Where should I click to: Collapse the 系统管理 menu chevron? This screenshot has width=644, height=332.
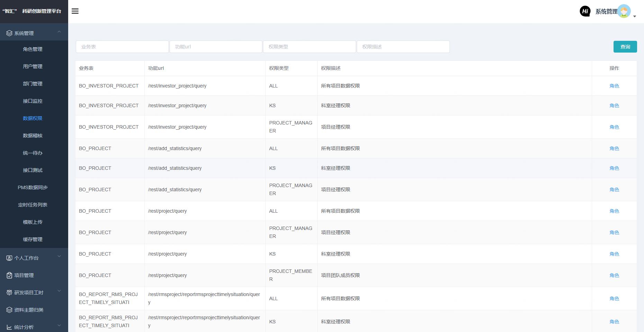[x=59, y=32]
